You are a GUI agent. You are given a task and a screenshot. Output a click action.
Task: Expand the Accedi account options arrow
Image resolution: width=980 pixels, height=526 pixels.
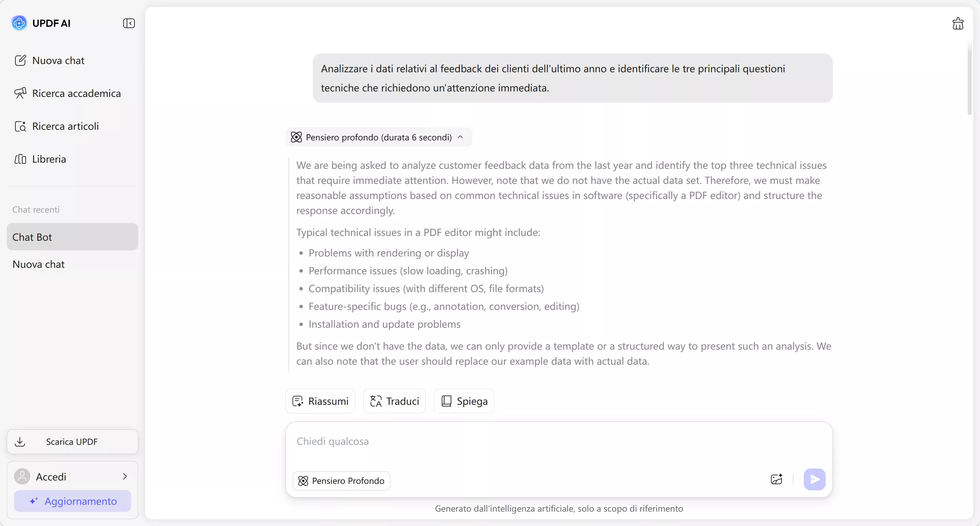pos(125,477)
